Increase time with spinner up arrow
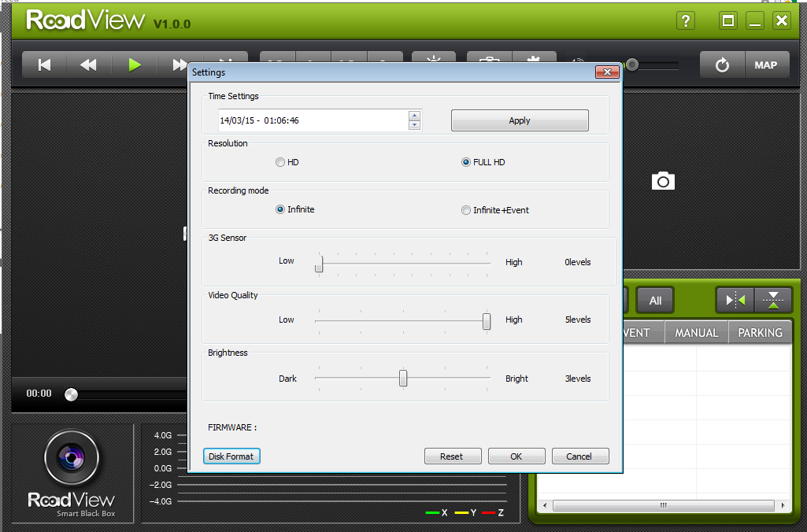This screenshot has width=807, height=532. point(415,116)
